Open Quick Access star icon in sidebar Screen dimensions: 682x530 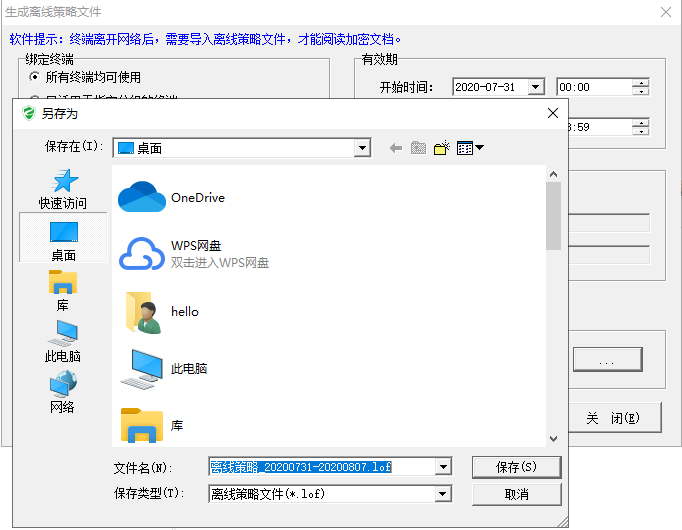(x=64, y=180)
